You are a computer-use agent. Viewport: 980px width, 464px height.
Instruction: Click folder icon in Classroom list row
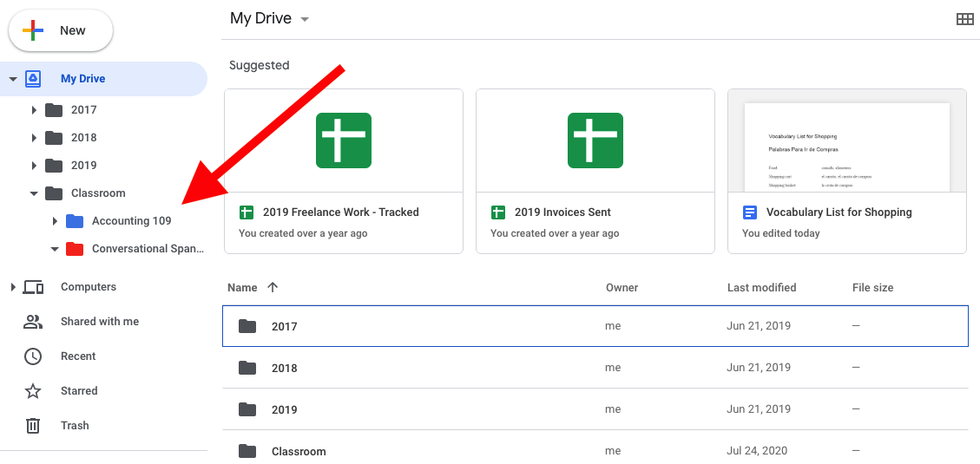tap(247, 451)
